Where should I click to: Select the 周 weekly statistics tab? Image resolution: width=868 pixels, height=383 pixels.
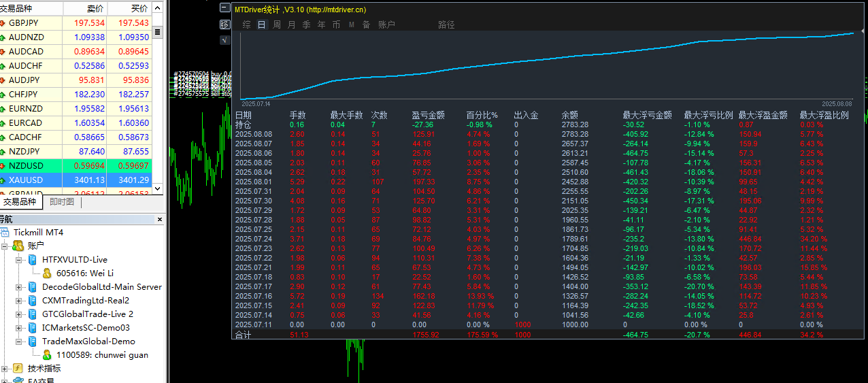[277, 24]
